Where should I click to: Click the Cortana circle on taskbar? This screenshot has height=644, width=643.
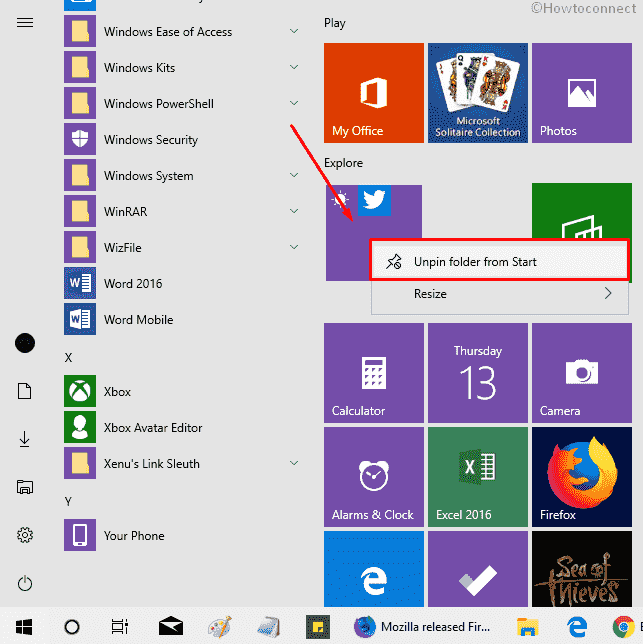pos(72,627)
